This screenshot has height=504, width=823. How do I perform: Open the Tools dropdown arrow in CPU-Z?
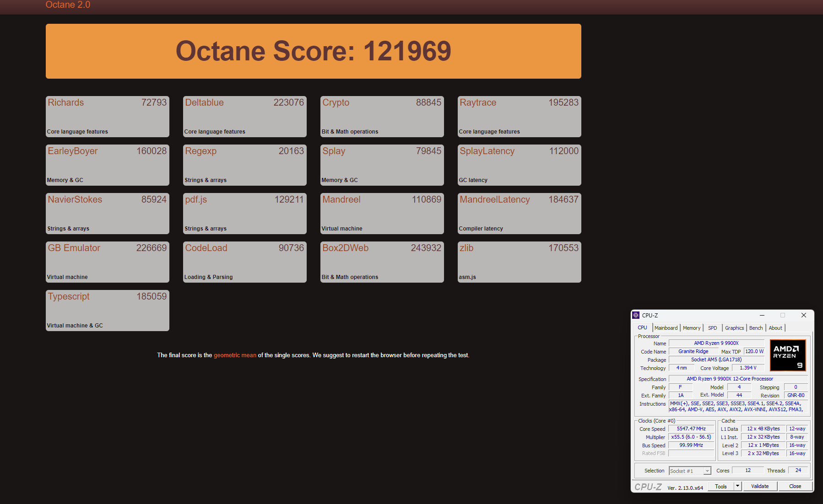pos(737,486)
